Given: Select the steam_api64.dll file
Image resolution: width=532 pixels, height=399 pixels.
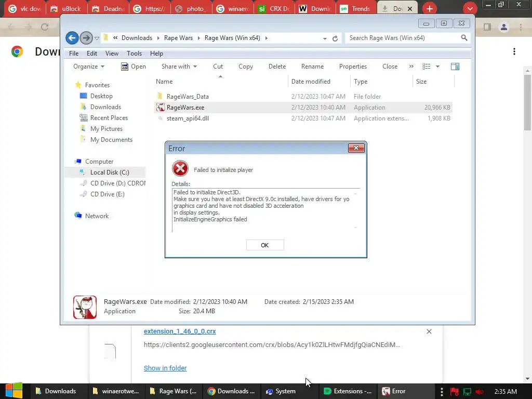Looking at the screenshot, I should click(188, 118).
